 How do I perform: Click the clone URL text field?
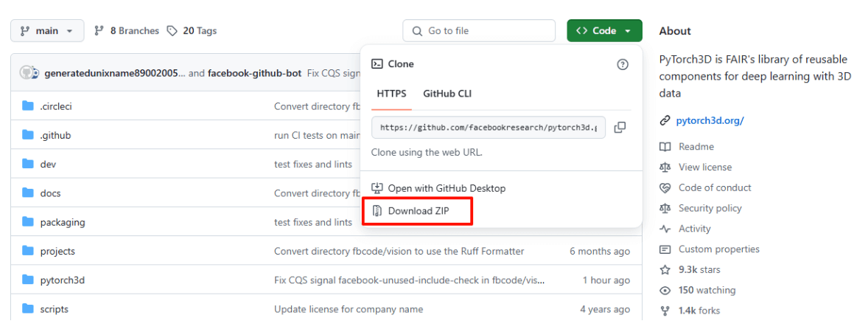[489, 128]
